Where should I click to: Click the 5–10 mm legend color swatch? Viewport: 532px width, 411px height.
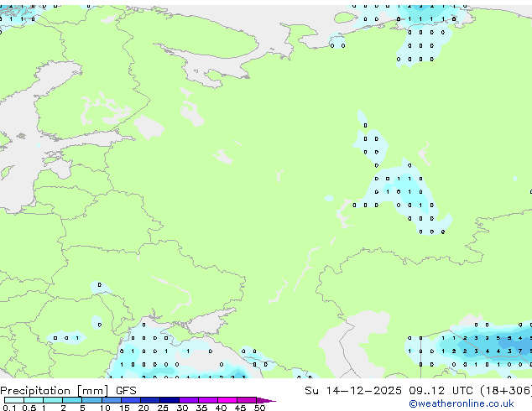[91, 400]
